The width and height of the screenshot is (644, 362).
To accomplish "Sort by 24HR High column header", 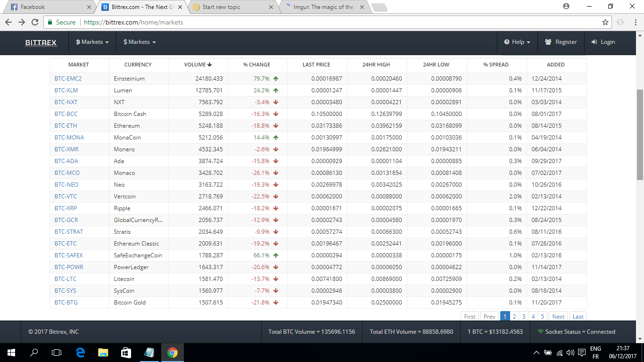I will (376, 65).
